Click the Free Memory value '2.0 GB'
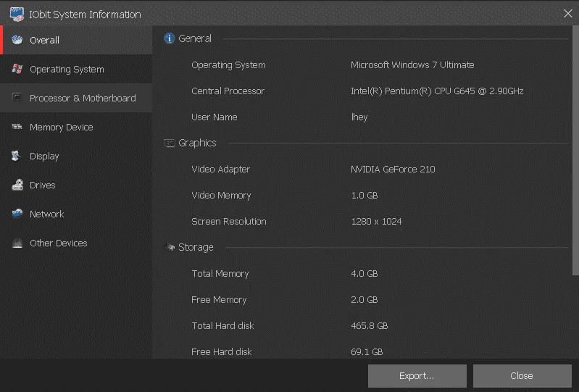This screenshot has width=579, height=392. click(365, 300)
